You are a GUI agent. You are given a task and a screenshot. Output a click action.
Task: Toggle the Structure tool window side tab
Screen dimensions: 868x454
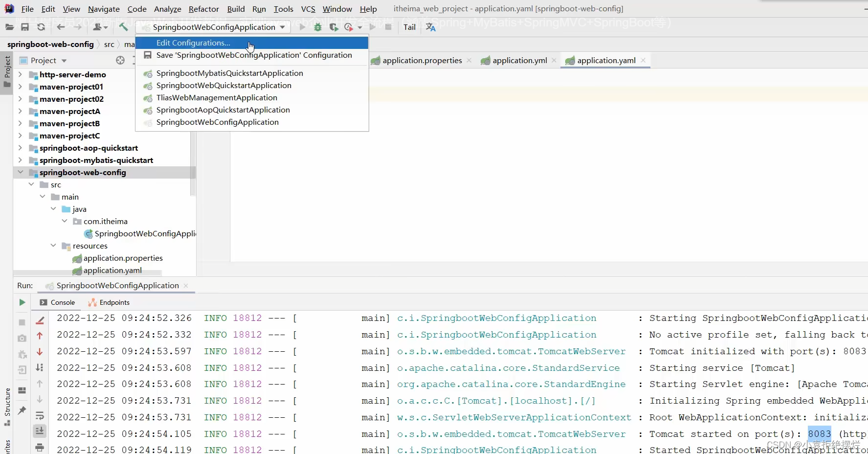point(7,406)
